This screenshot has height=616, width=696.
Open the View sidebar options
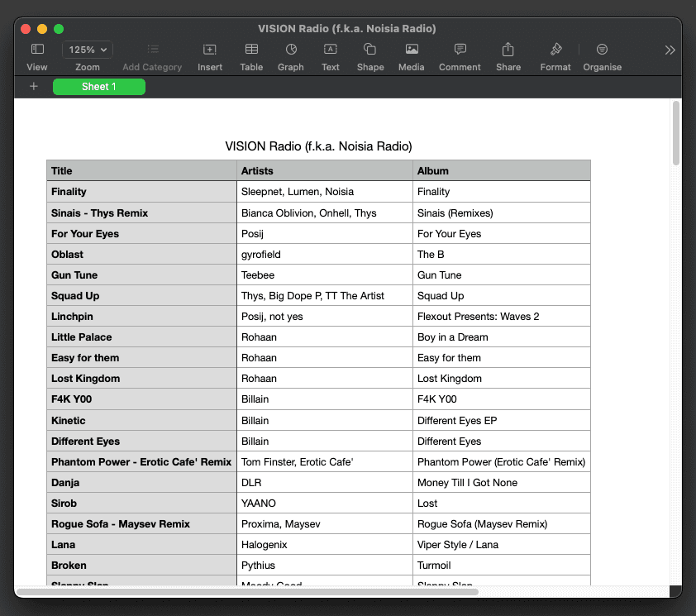[x=37, y=50]
